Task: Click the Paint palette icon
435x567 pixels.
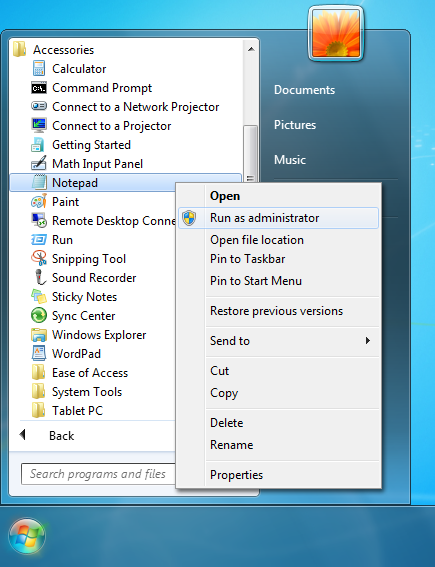Action: click(x=39, y=201)
